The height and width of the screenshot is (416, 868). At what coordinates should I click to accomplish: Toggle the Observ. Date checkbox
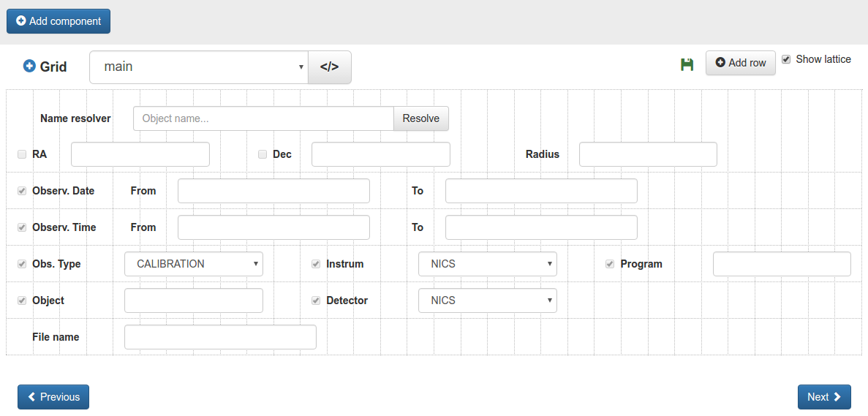22,191
